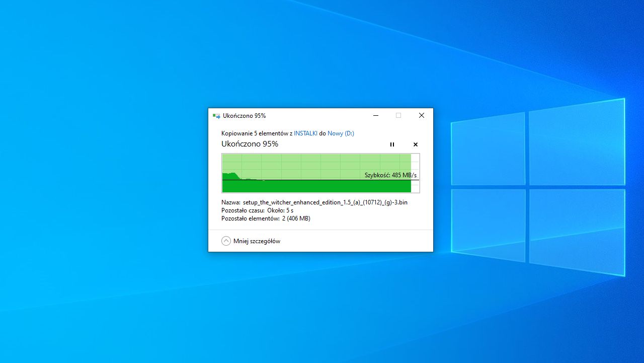The height and width of the screenshot is (363, 644).
Task: Click the large Ukończono 95% heading
Action: (x=250, y=144)
